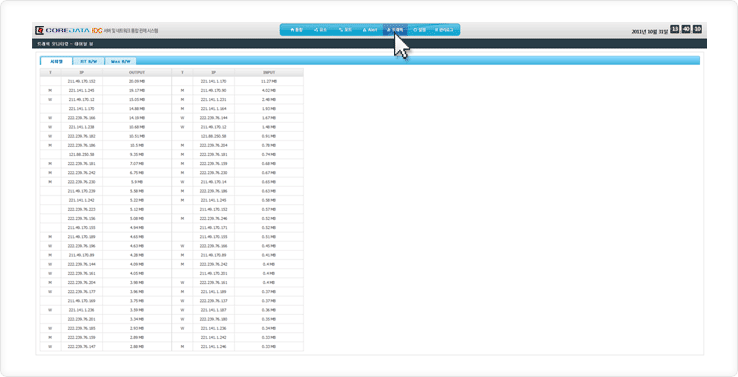This screenshot has height=377, width=738.
Task: Switch to the middle B/W tab
Action: tap(88, 61)
